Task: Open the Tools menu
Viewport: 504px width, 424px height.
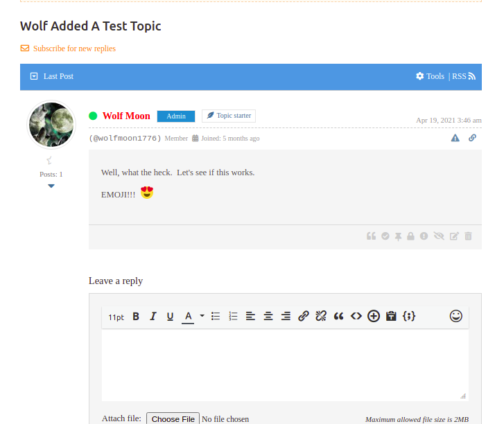Action: pos(430,76)
